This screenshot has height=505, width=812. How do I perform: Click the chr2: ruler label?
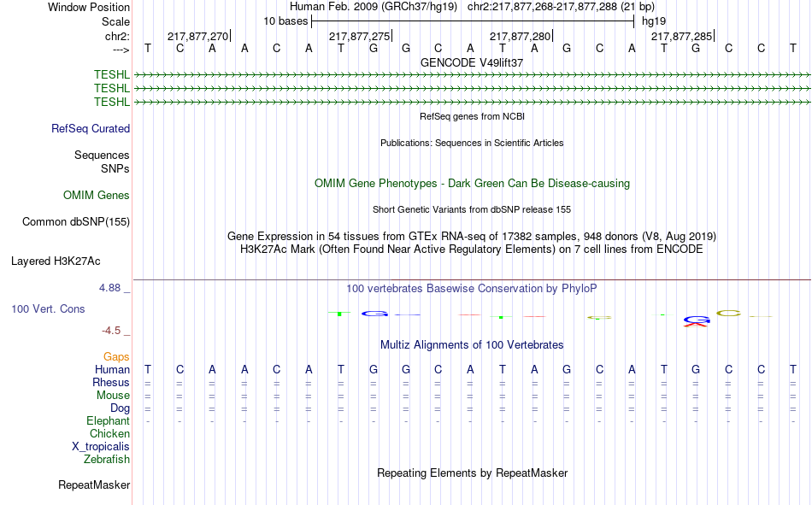tap(117, 36)
